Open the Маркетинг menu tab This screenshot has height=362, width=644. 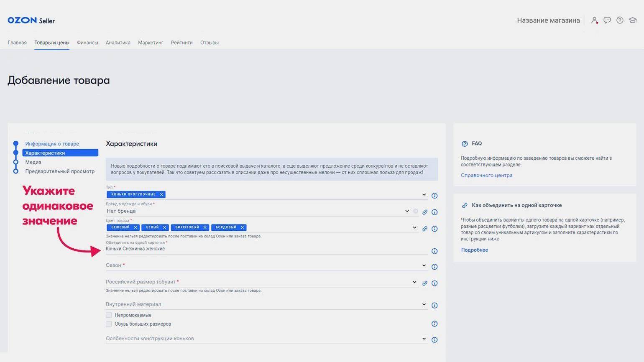pyautogui.click(x=151, y=43)
